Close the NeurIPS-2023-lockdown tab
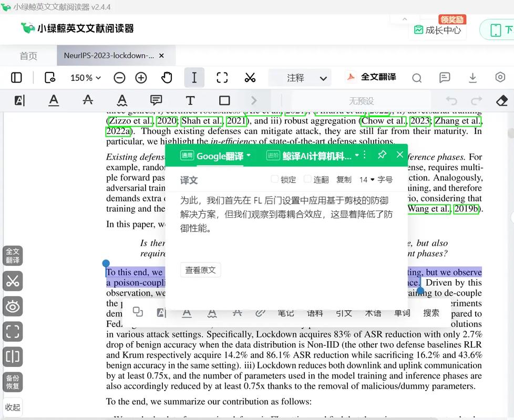The image size is (514, 420). tap(161, 56)
